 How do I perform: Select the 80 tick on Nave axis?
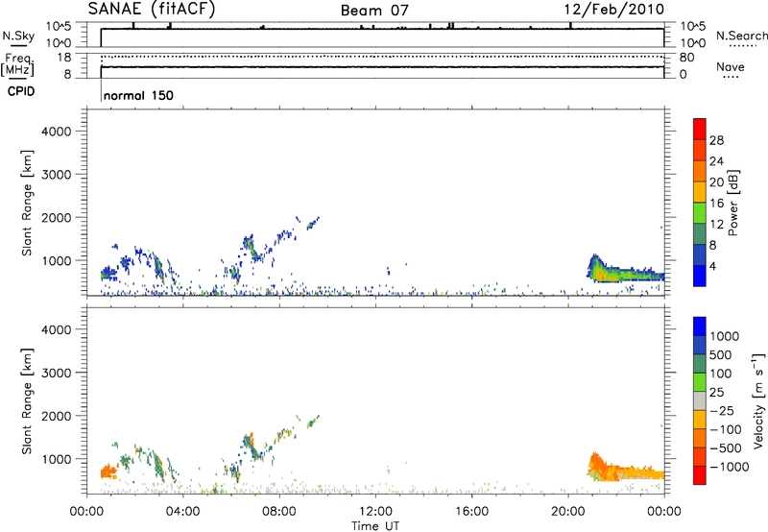[686, 58]
